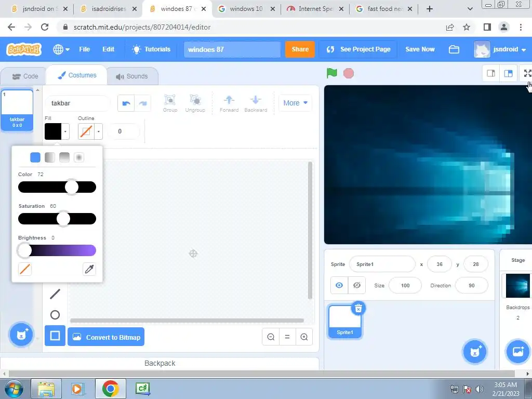Switch to the Costumes tab

point(77,75)
